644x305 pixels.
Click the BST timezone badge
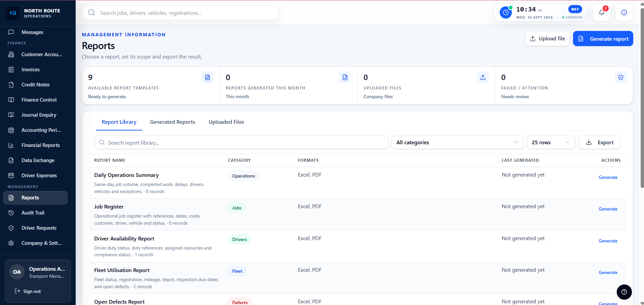[x=575, y=9]
